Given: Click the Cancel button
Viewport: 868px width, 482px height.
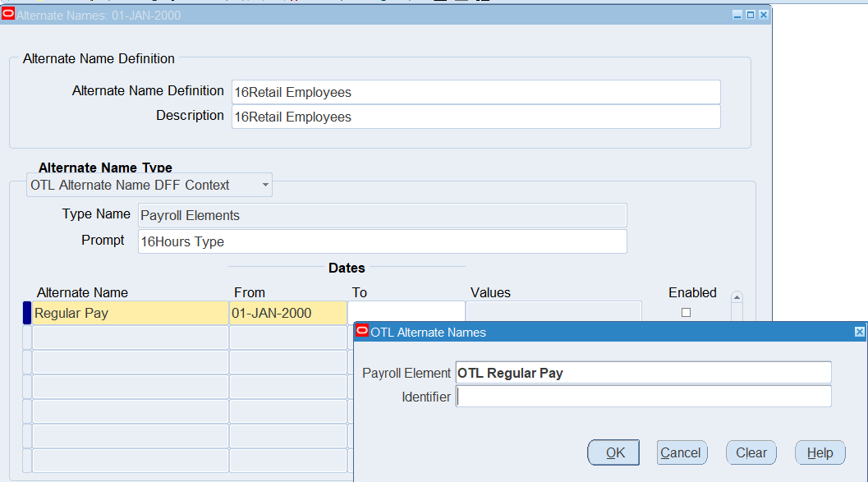Looking at the screenshot, I should pyautogui.click(x=681, y=452).
